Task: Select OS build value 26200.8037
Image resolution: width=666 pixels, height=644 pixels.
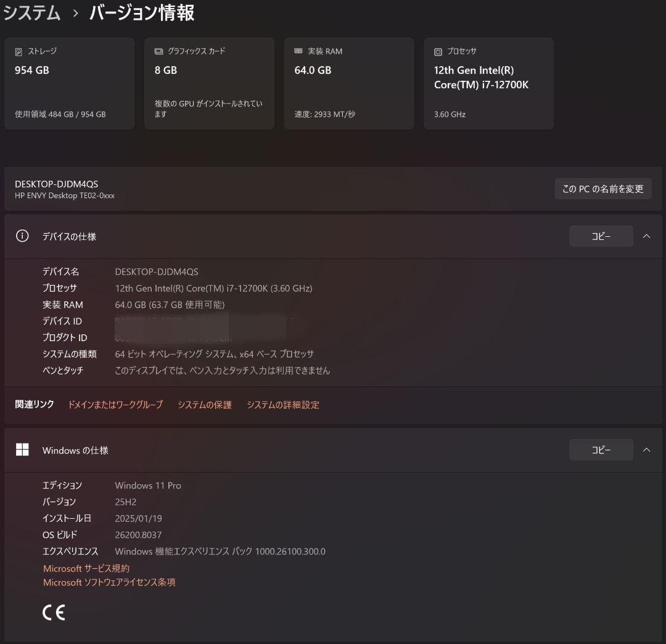Action: [x=139, y=535]
